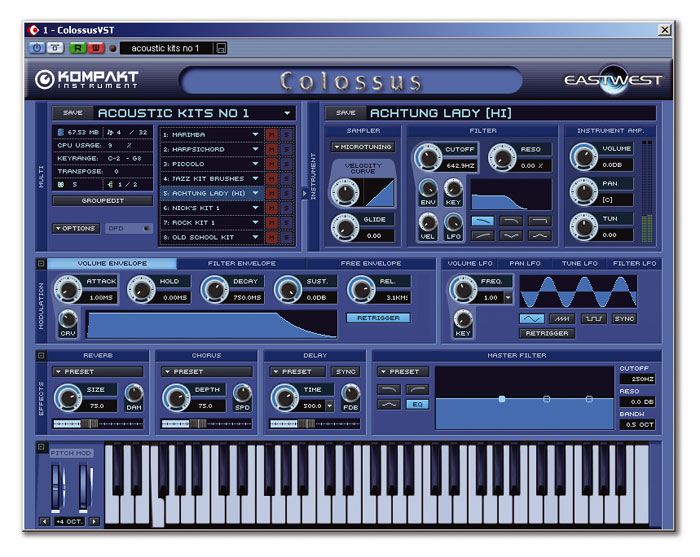This screenshot has width=700, height=557.
Task: Select the square LFO waveform button
Action: pos(593,319)
